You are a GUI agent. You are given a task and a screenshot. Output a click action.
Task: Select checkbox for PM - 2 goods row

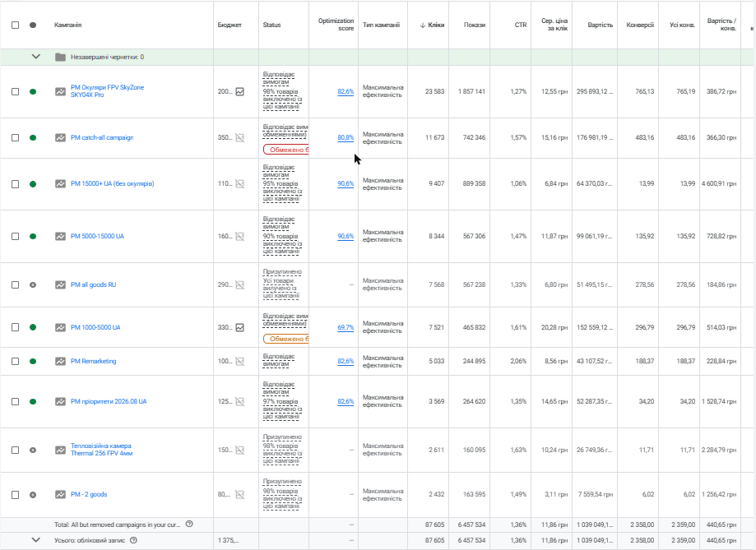[x=16, y=495]
